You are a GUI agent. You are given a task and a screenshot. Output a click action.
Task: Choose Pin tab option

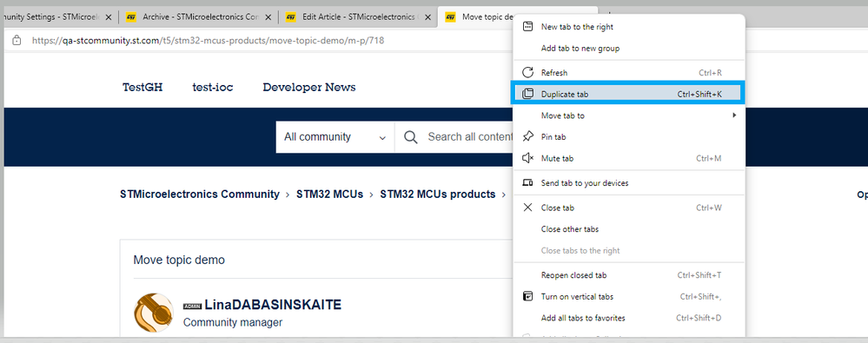(629, 136)
